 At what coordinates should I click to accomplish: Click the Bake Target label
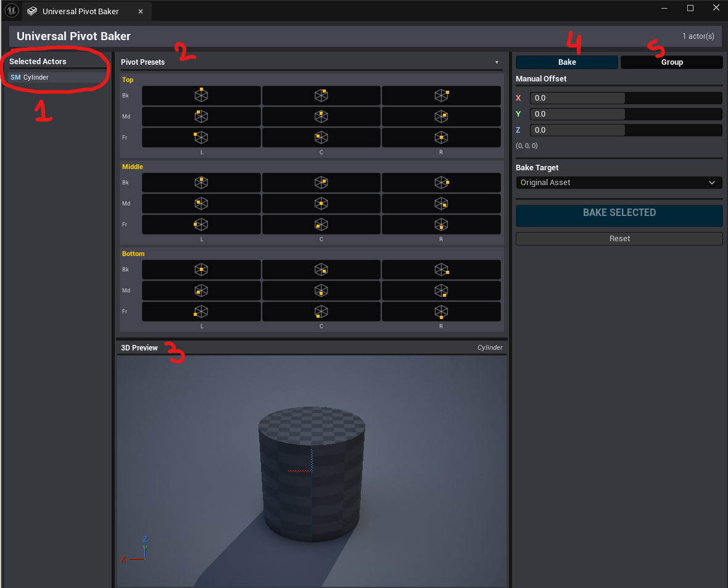click(537, 168)
